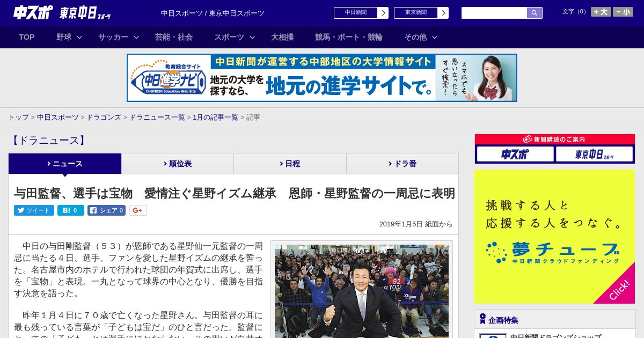Screen dimensions: 644x338
Task: Follow the 中日スポーツ breadcrumb link
Action: click(x=58, y=117)
